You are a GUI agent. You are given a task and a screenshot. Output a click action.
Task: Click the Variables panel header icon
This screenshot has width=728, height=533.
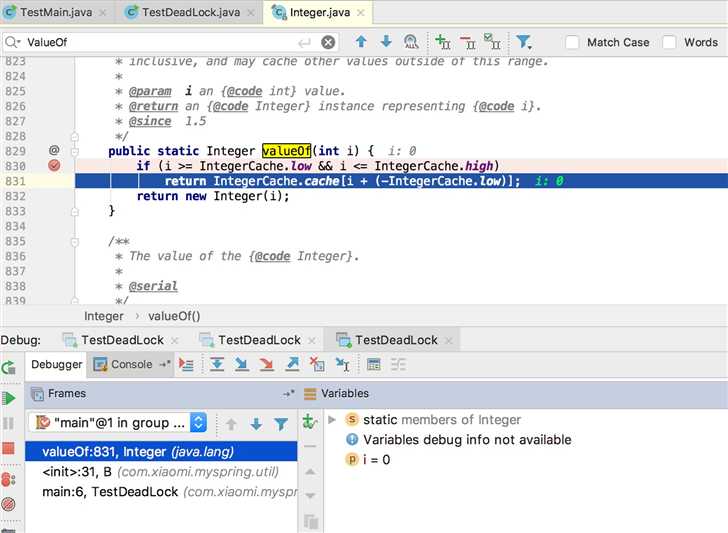(x=310, y=394)
